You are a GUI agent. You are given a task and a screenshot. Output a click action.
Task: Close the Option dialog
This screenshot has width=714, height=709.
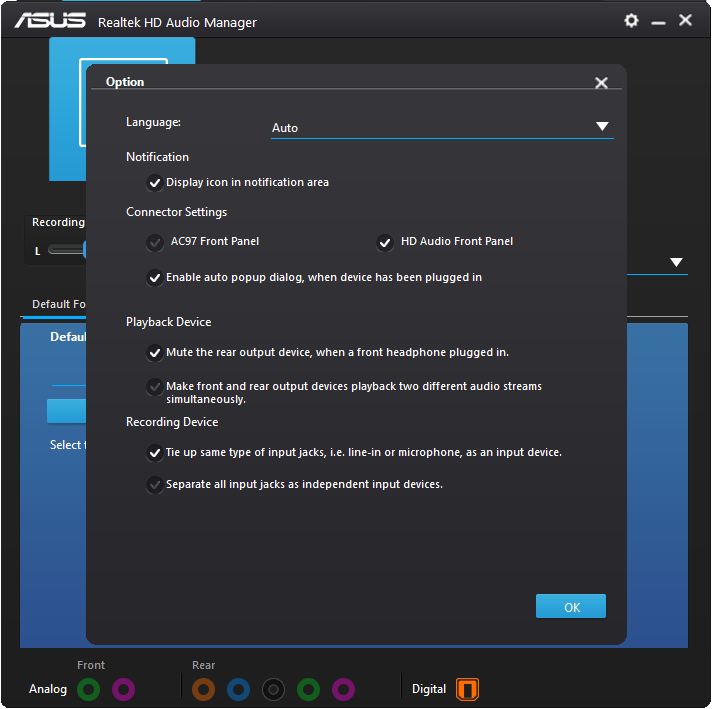601,82
